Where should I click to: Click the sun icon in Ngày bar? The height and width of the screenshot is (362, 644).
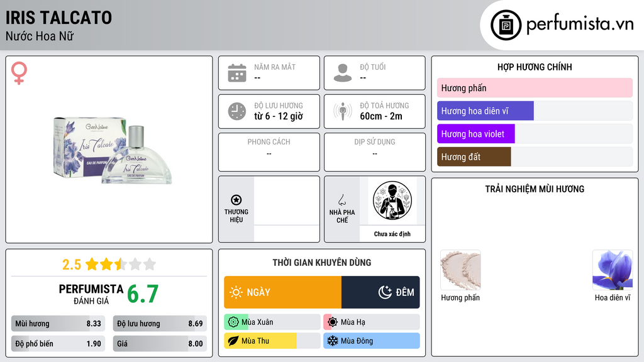pyautogui.click(x=236, y=292)
